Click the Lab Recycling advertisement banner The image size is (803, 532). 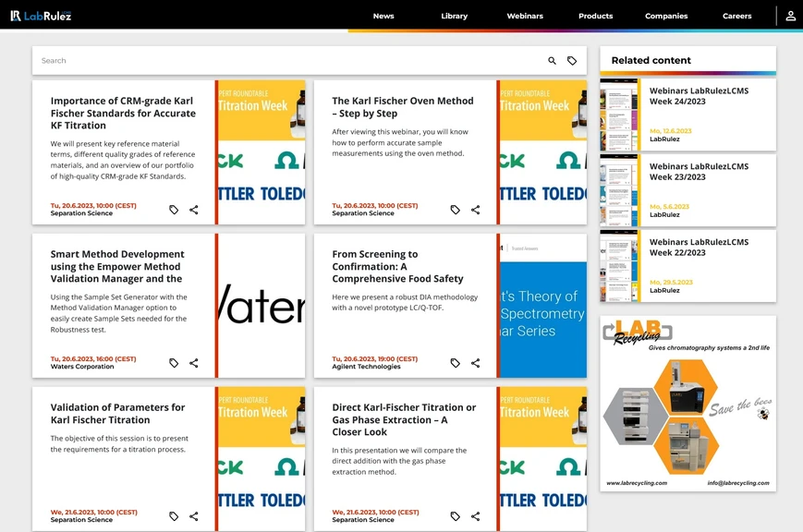(x=687, y=404)
